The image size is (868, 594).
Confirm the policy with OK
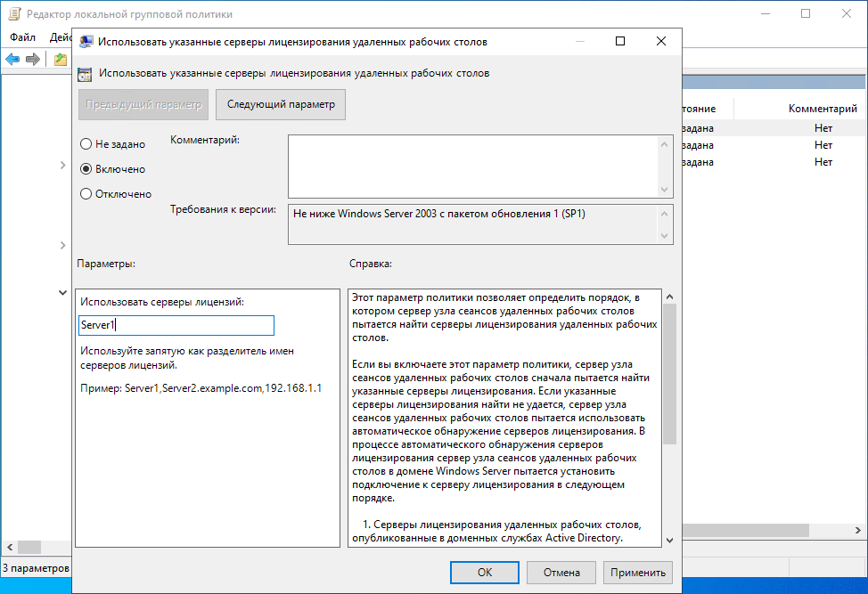(x=485, y=573)
